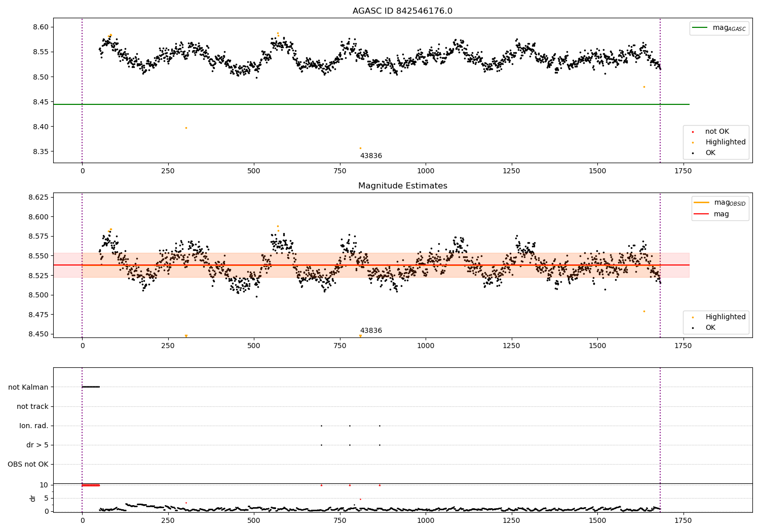Viewport: 760px width, 532px height.
Task: Click the 1000 x-tick label of the top plot
Action: [426, 171]
